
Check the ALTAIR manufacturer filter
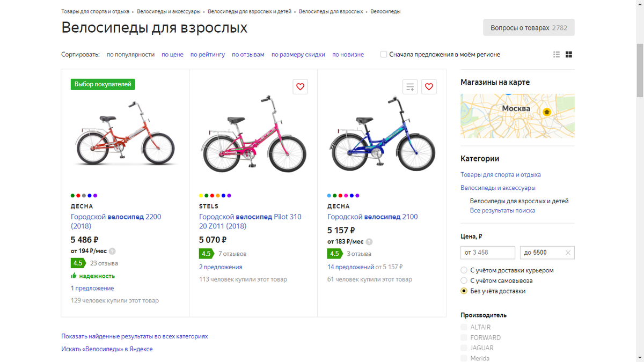(463, 327)
